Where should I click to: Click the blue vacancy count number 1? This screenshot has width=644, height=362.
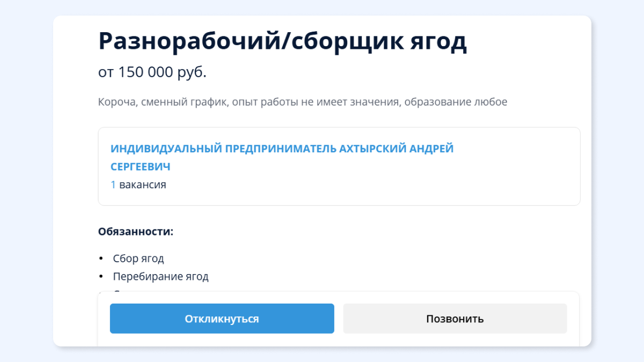[x=113, y=185]
